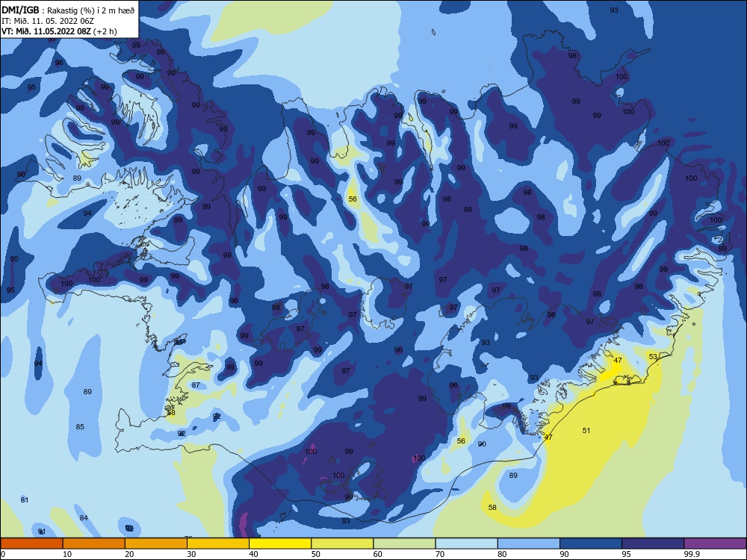Click the purple legend swatch above 99.9
The height and width of the screenshot is (560, 747).
point(715,544)
